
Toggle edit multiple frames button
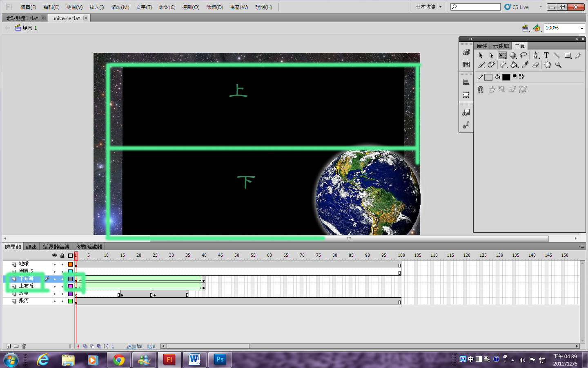pyautogui.click(x=99, y=346)
